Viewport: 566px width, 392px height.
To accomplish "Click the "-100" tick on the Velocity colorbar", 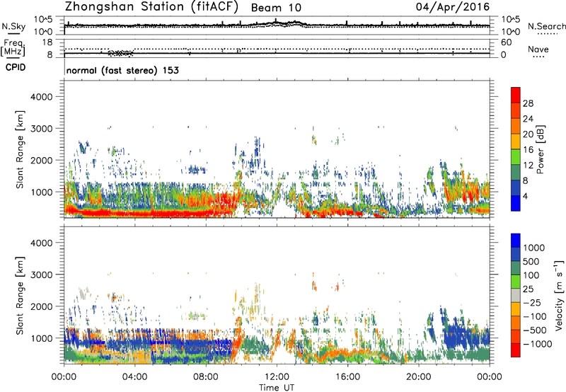I will pos(535,316).
